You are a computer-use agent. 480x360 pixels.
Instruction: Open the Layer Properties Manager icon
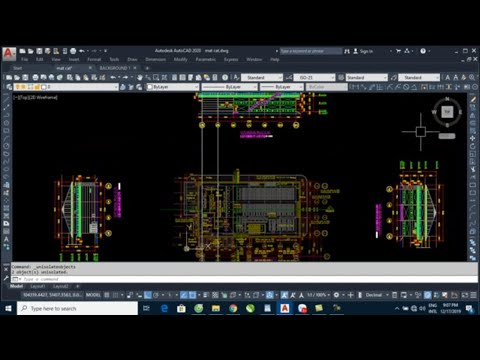pos(9,87)
